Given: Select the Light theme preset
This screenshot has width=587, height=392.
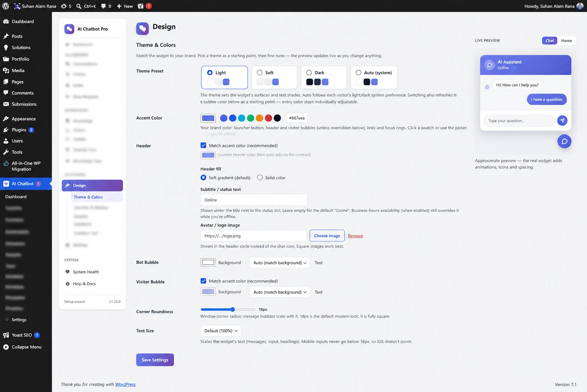Looking at the screenshot, I should pyautogui.click(x=224, y=77).
